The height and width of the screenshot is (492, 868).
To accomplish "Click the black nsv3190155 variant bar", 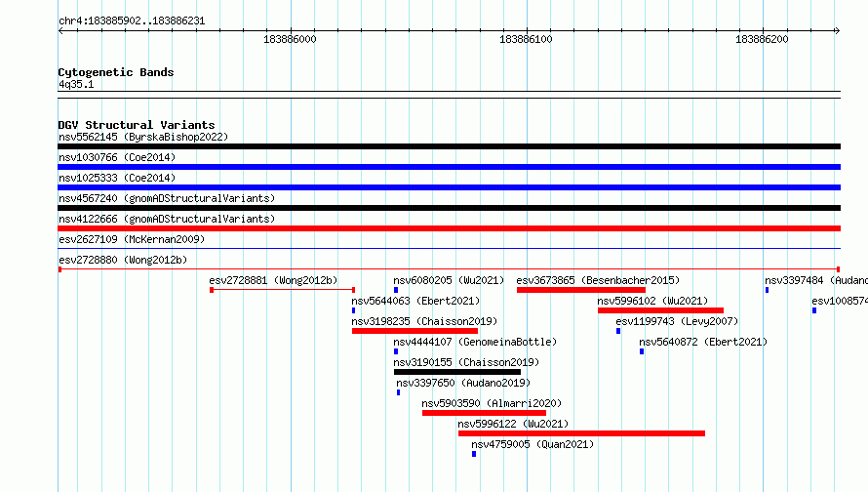I will (457, 372).
